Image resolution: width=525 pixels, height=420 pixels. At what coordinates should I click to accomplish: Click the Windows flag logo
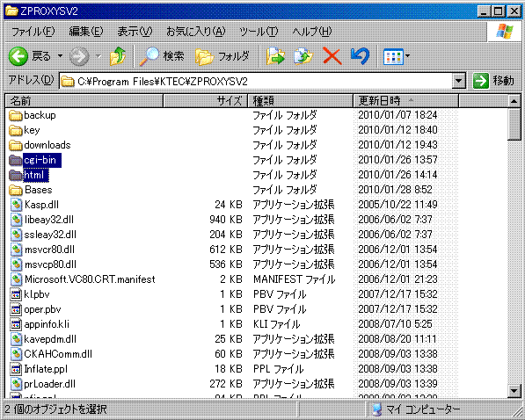[505, 32]
